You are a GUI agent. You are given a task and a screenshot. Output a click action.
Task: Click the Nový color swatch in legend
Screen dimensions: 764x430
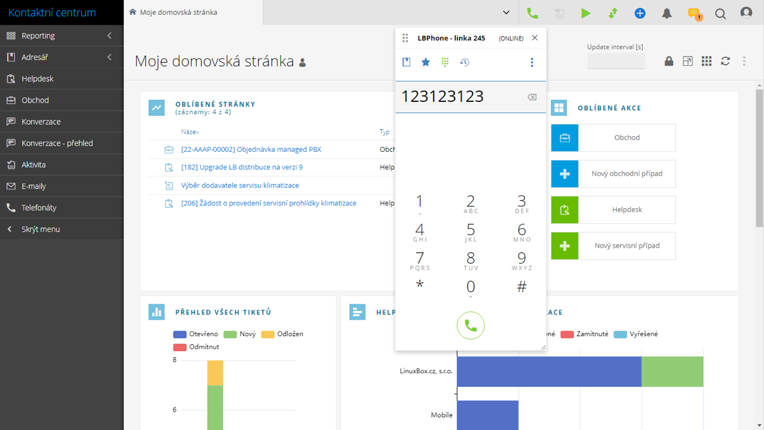(x=230, y=334)
